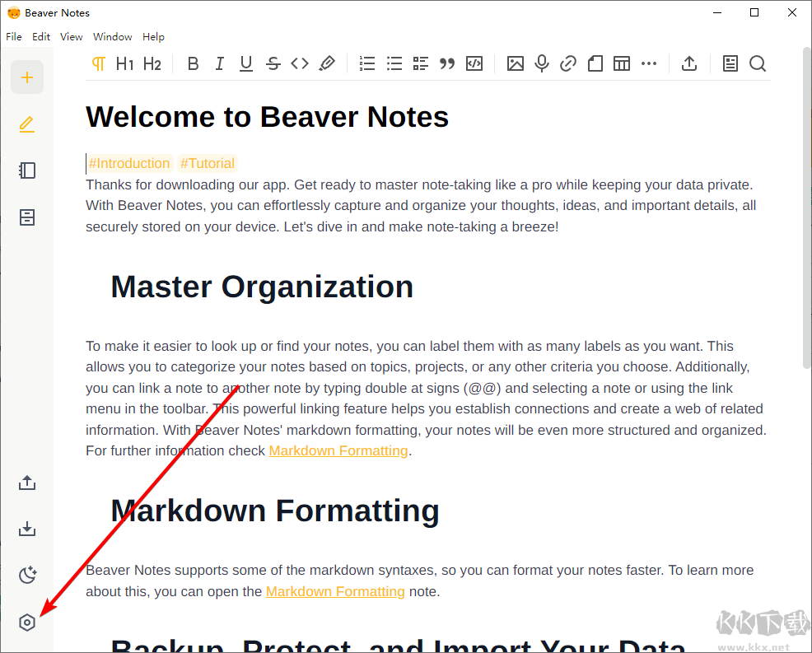This screenshot has height=653, width=812.
Task: Open the File menu
Action: [x=13, y=36]
